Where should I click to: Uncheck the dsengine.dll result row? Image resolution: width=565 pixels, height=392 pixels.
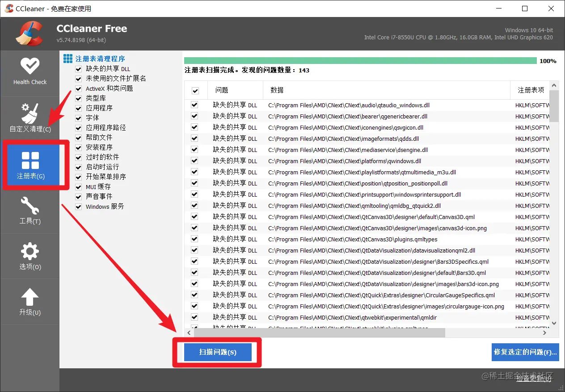point(194,150)
